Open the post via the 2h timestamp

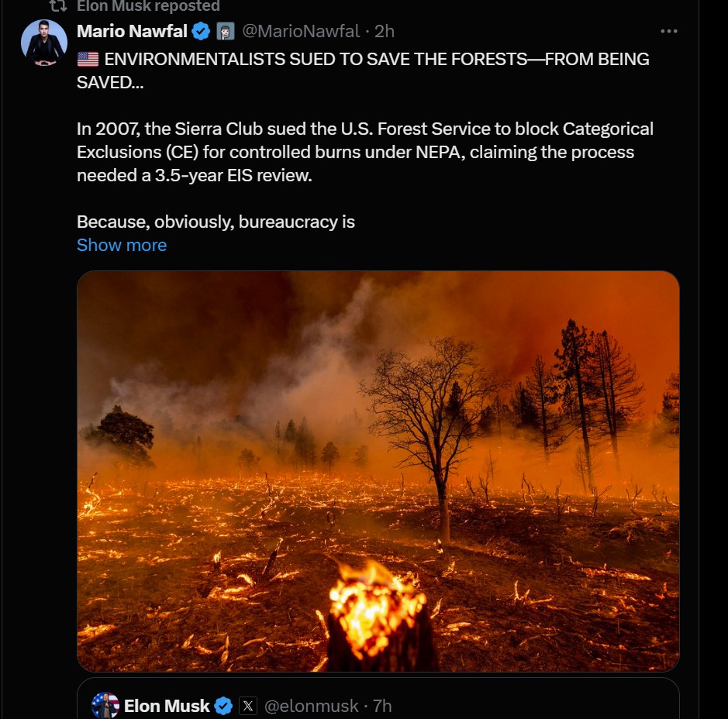point(385,32)
